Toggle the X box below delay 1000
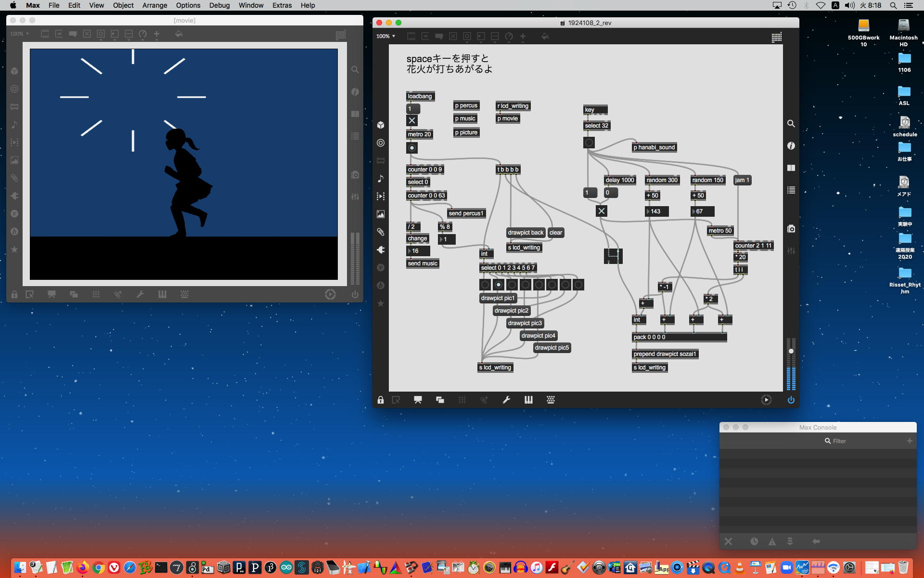This screenshot has width=924, height=578. pyautogui.click(x=602, y=211)
